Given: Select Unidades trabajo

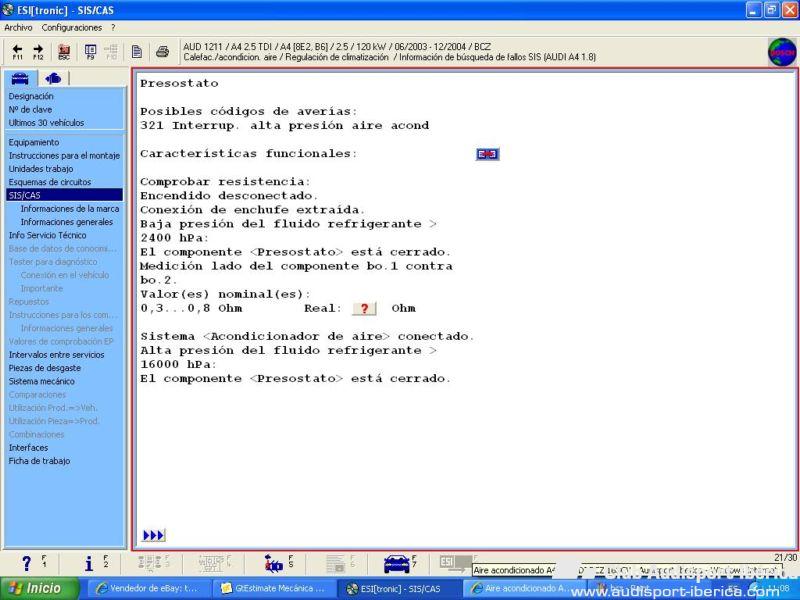Looking at the screenshot, I should click(x=41, y=169).
